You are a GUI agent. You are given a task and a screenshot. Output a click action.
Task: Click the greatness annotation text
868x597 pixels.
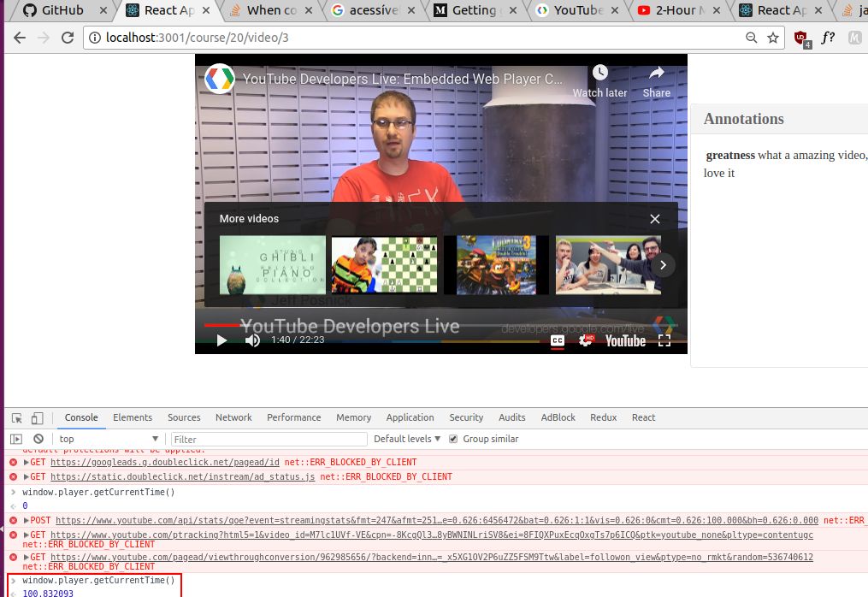tap(730, 155)
